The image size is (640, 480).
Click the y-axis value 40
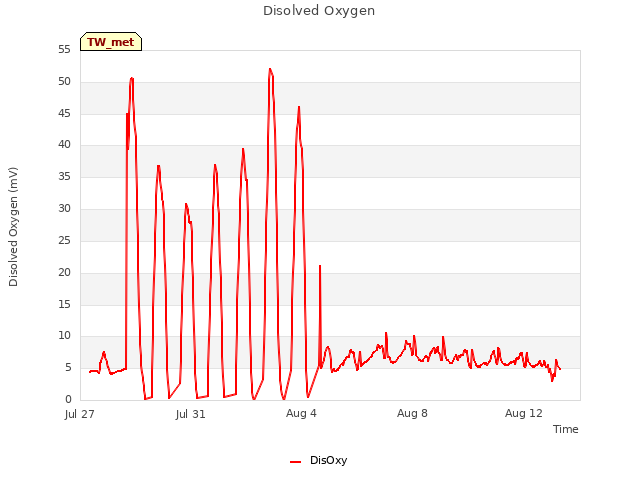(64, 144)
